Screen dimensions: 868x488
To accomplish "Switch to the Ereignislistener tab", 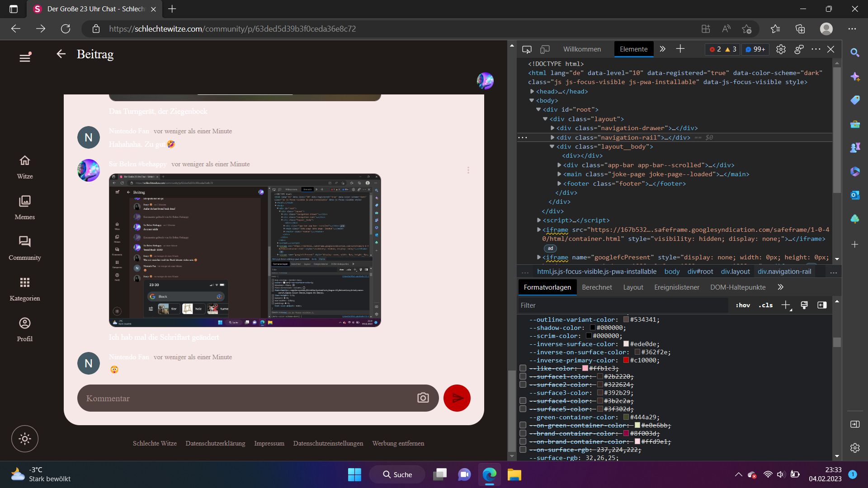I will coord(676,287).
